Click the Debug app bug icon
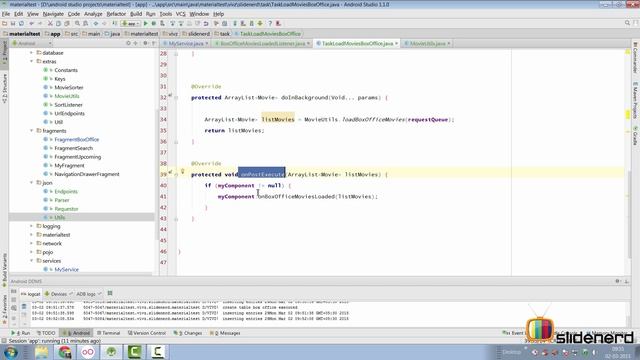640x360 pixels. [154, 24]
